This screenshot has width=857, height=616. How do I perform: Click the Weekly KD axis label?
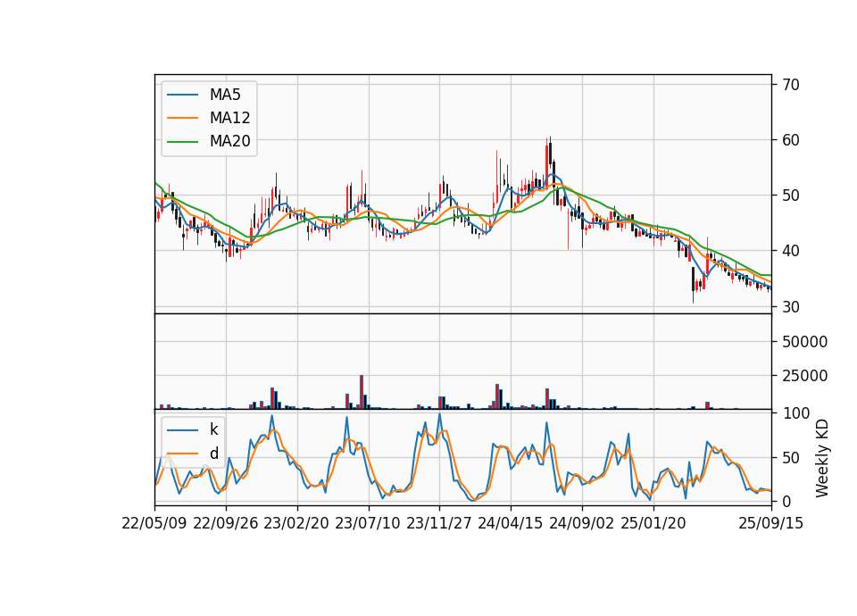(822, 459)
